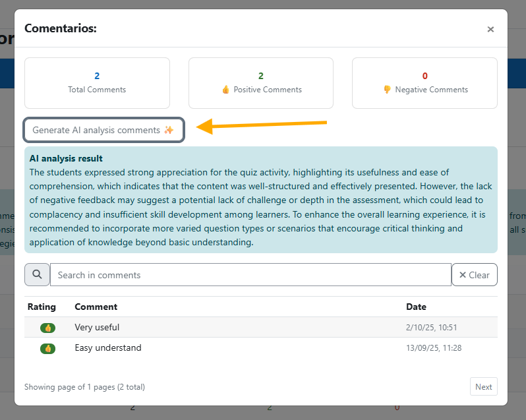Click the Rating column header
The image size is (526, 420).
coord(42,307)
